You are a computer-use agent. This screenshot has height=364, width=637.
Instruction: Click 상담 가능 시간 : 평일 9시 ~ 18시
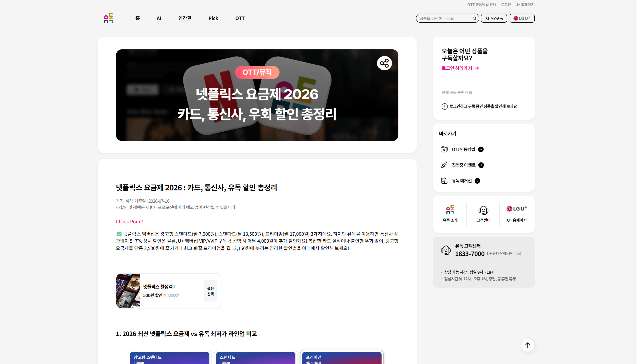point(469,272)
